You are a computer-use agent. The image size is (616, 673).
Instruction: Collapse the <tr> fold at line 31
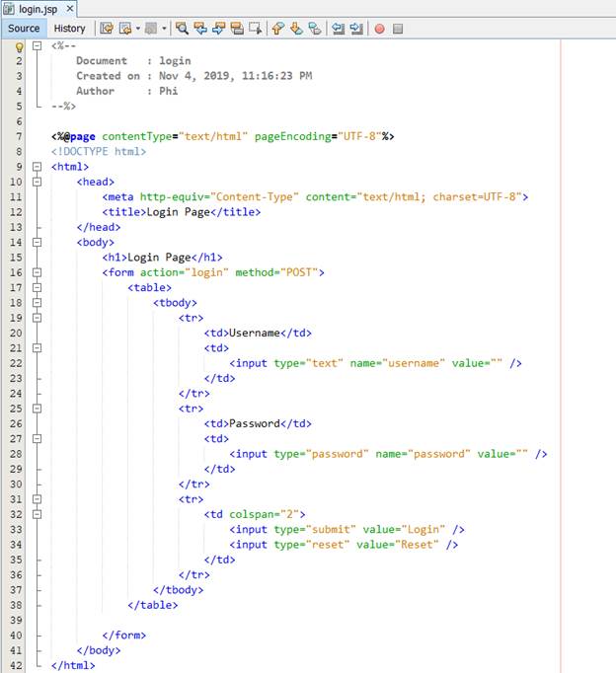[38, 499]
